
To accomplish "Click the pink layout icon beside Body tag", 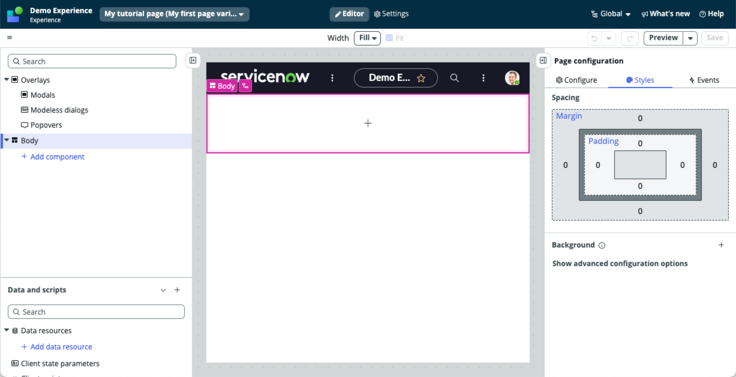I will click(245, 86).
